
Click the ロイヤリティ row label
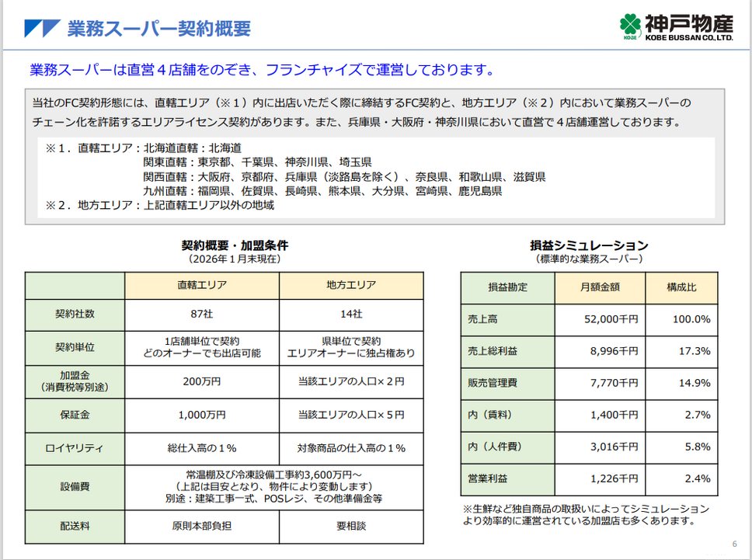pyautogui.click(x=75, y=448)
